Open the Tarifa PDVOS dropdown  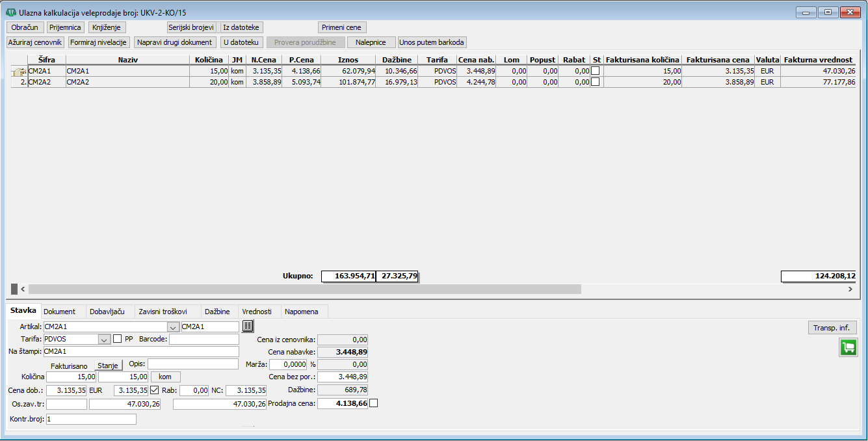click(103, 339)
